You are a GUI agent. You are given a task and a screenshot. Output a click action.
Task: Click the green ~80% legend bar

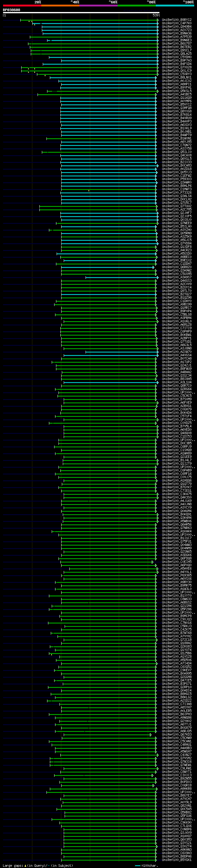click(x=137, y=6)
